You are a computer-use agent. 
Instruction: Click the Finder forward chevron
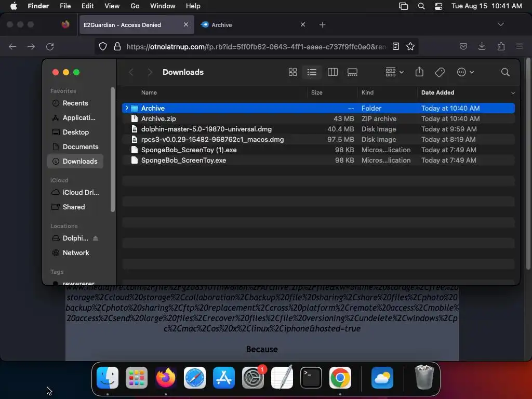point(150,72)
